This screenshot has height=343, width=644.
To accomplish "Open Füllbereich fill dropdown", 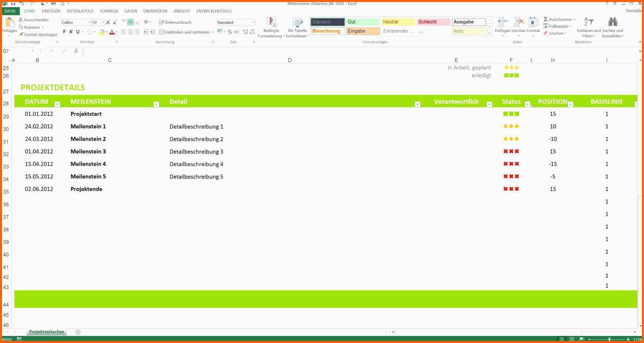I will (570, 26).
